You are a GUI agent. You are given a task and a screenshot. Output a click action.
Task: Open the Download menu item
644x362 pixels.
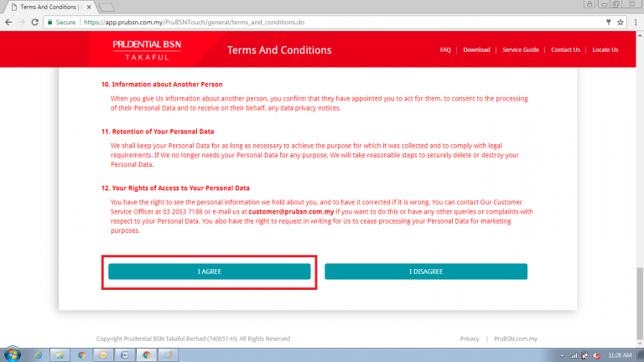pos(476,49)
